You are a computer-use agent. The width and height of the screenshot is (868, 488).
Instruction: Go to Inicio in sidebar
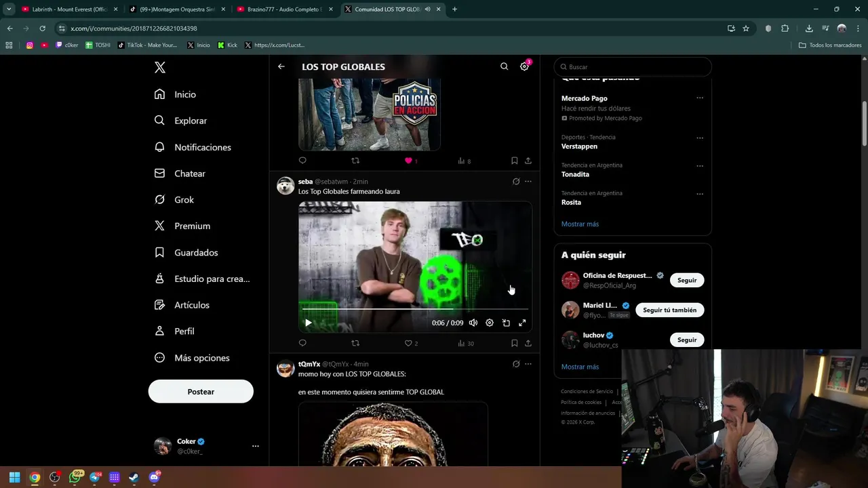pyautogui.click(x=176, y=94)
